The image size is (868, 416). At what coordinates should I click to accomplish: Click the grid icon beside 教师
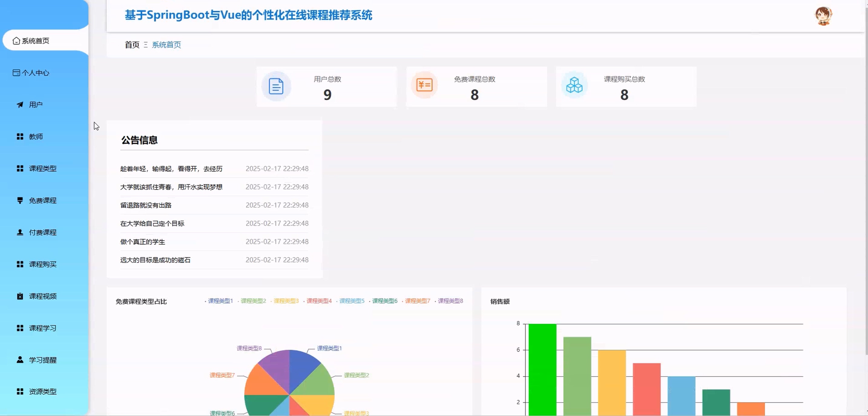pyautogui.click(x=20, y=137)
